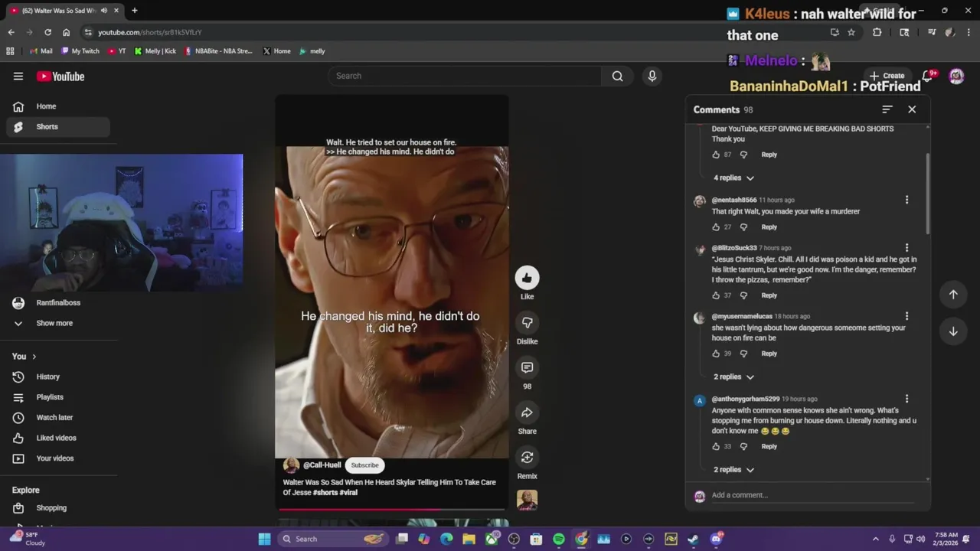Open Steam from the taskbar
Screen dimensions: 980x551
tap(693, 539)
